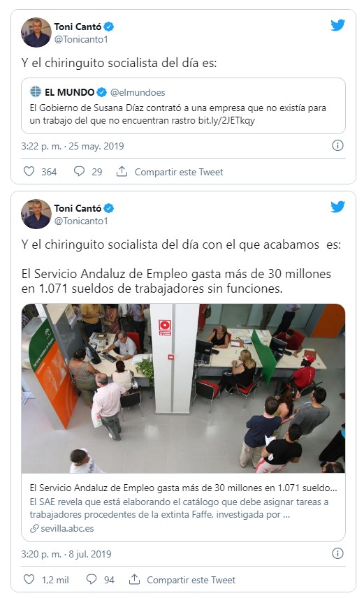Click the Twitter bird icon in second tweet
Viewport: 364px width, 598px height.
point(337,207)
